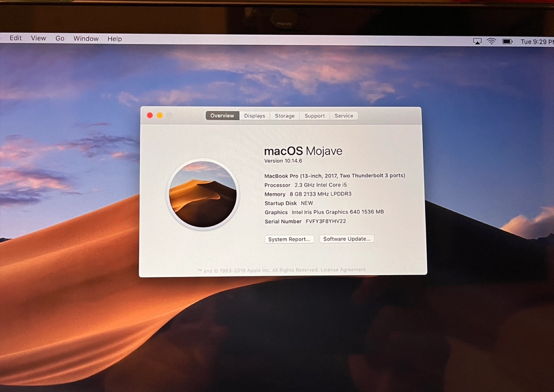Open the Edit menu

coord(15,38)
